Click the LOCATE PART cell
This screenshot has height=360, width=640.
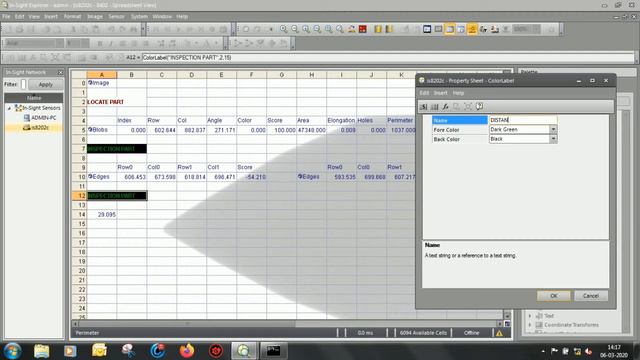tap(105, 102)
